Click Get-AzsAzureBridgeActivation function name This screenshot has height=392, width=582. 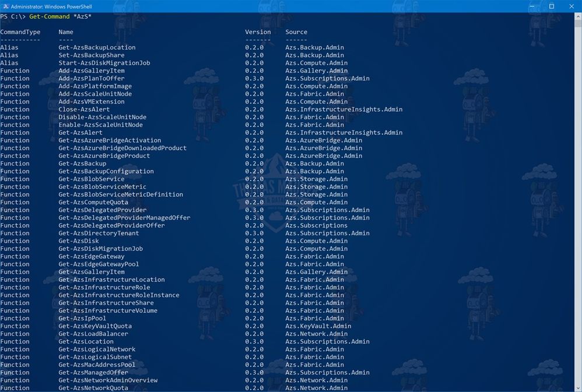(110, 140)
